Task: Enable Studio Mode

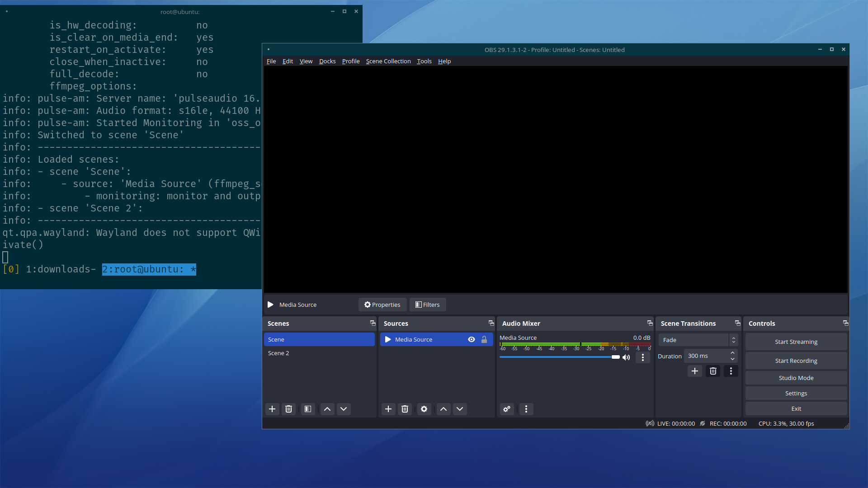Action: coord(796,378)
